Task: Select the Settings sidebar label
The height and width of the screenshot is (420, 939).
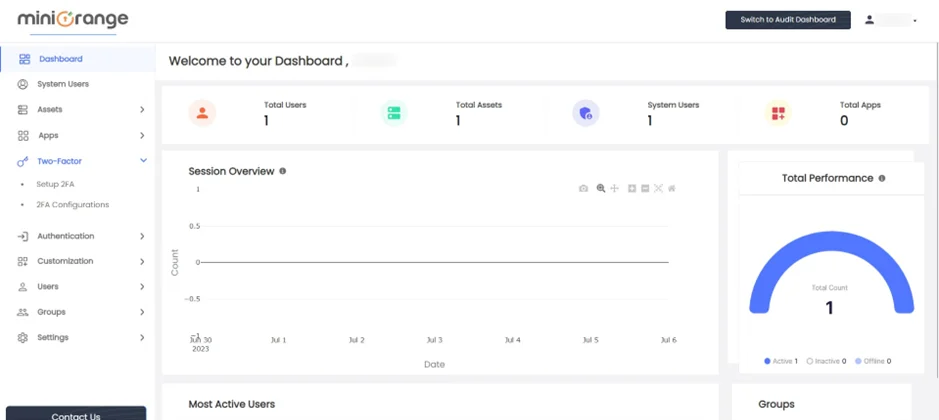Action: pos(53,337)
